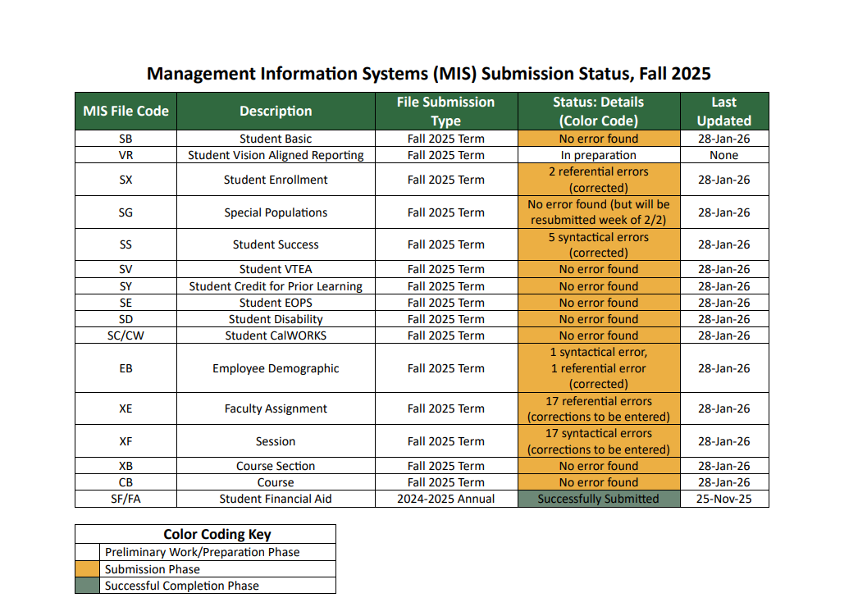Image resolution: width=858 pixels, height=616 pixels.
Task: Select the 'SD' file code cell
Action: click(126, 319)
